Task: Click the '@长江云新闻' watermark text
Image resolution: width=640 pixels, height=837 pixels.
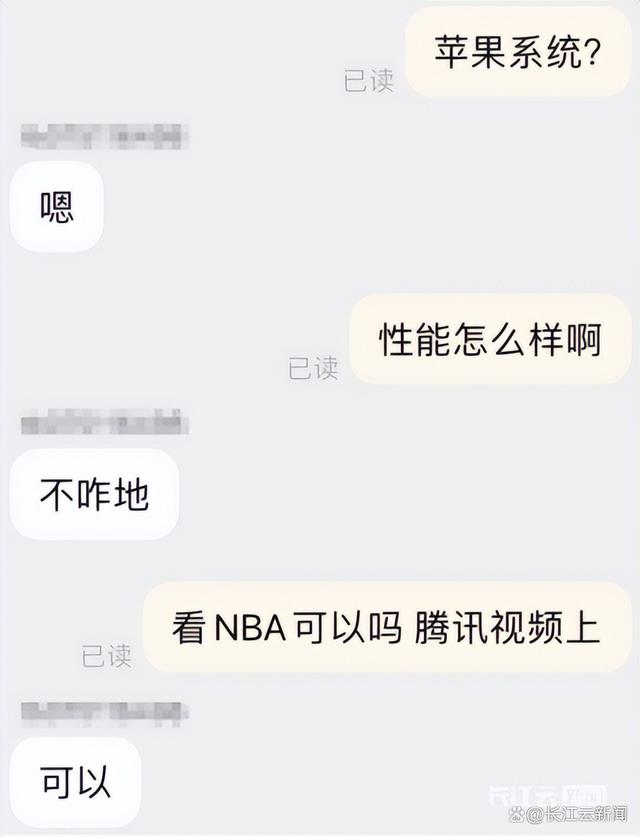Action: [577, 815]
